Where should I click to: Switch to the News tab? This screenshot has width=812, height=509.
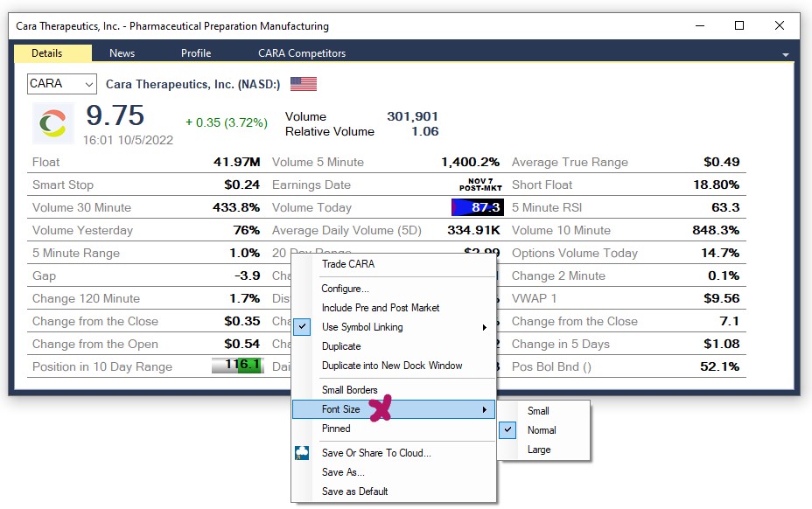122,53
